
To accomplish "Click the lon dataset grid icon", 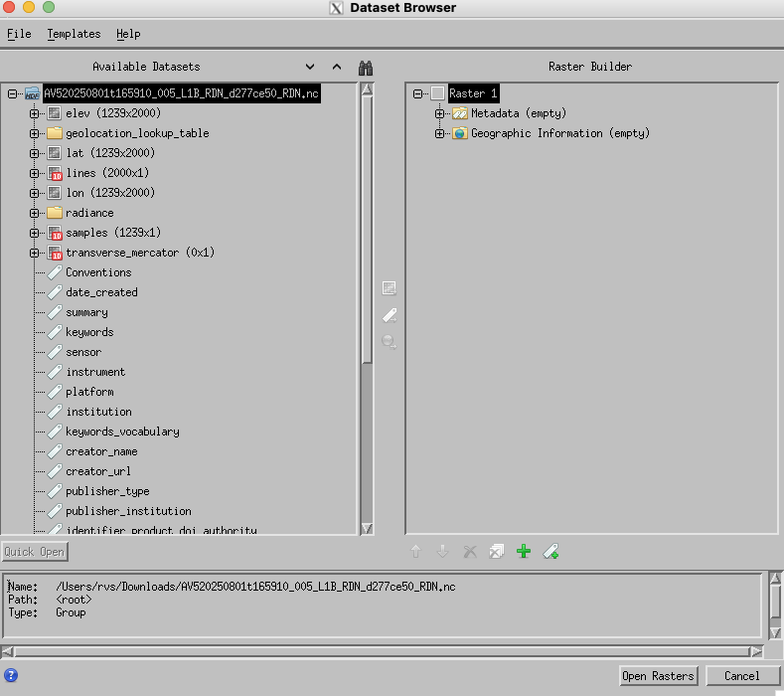I will (54, 193).
